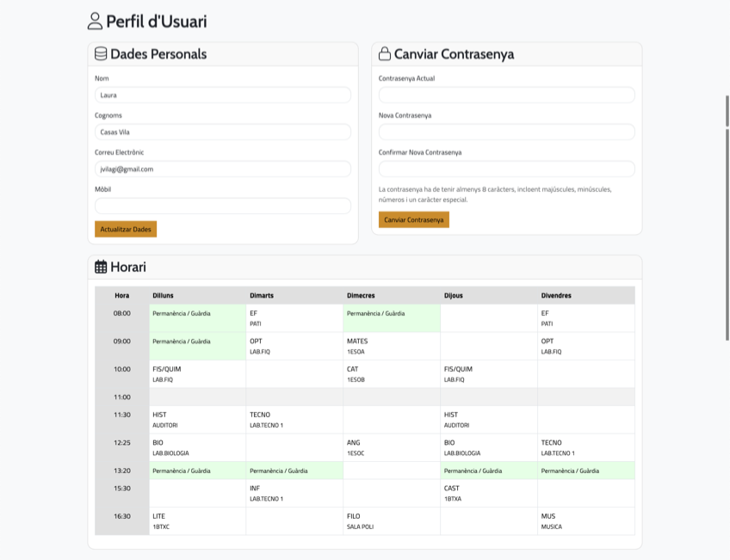Screen dimensions: 730x560
Task: Focus the Contrasenya Actual input
Action: tap(506, 95)
